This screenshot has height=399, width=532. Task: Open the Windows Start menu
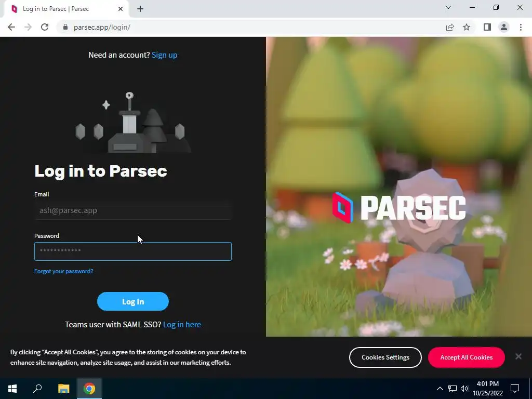click(x=12, y=389)
